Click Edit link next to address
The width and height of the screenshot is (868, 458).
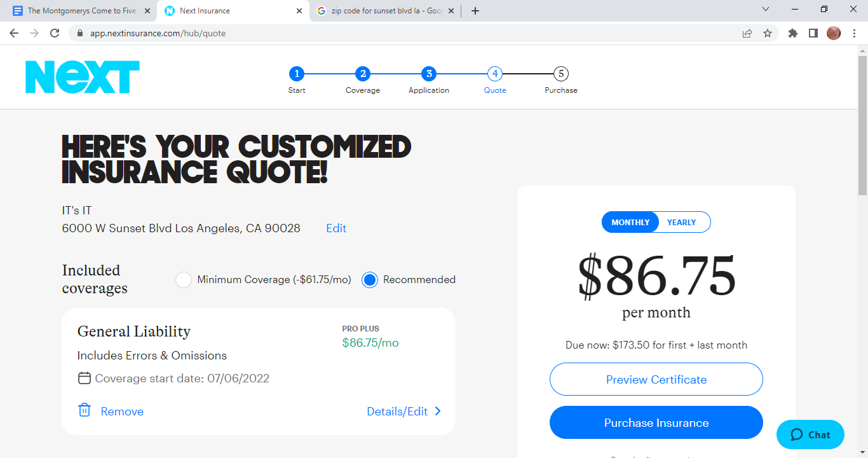(x=336, y=228)
